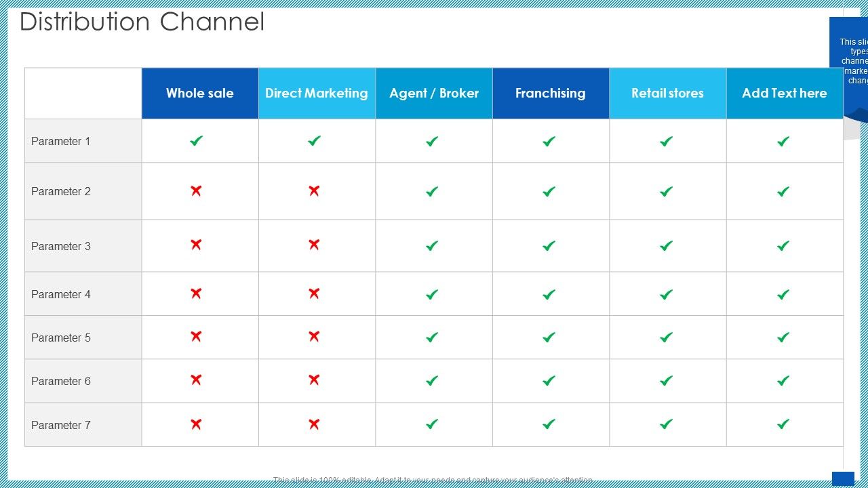The image size is (868, 488).
Task: Select the red cross for Parameter 7 Direct Marketing
Action: click(314, 424)
